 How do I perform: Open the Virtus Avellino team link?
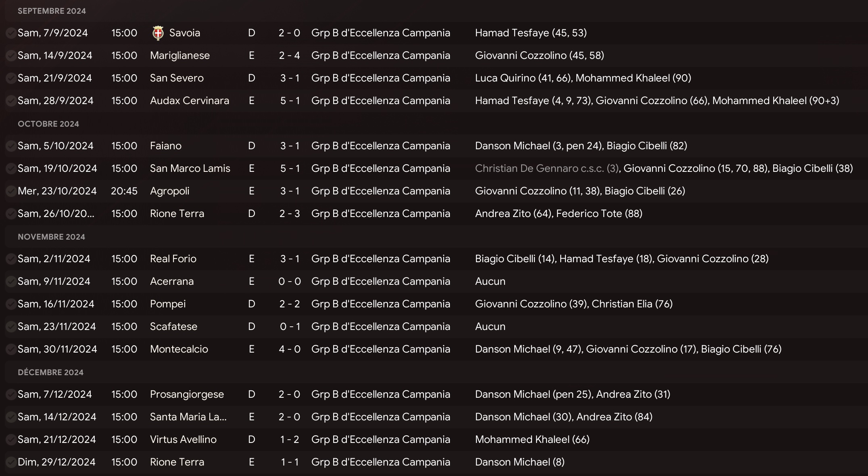[x=183, y=440]
